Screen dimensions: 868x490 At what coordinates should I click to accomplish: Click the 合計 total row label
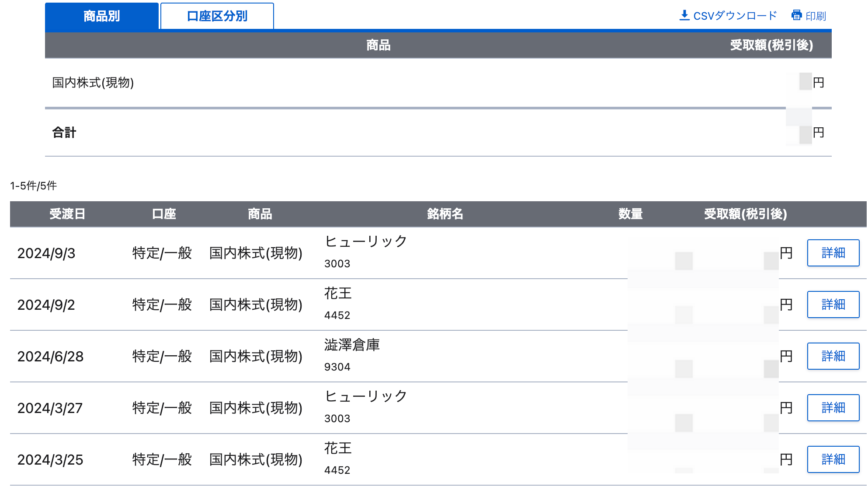64,132
